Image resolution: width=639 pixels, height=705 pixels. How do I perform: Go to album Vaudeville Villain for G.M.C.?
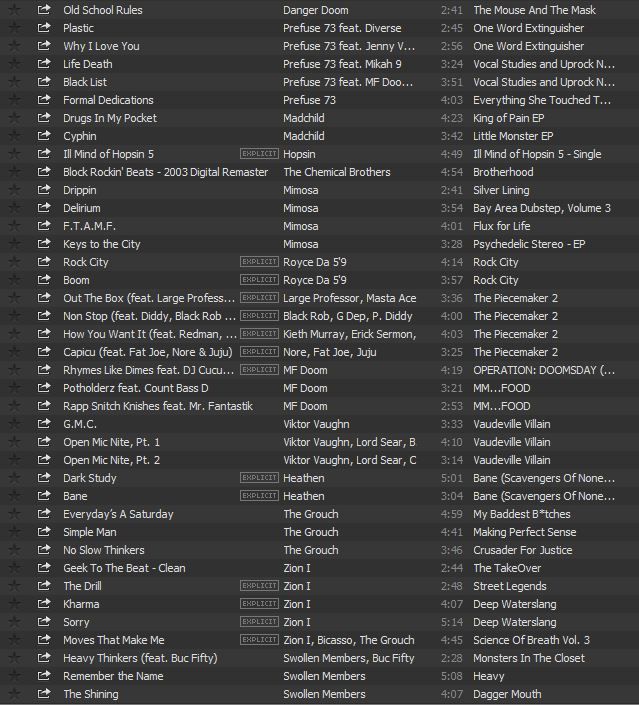point(511,424)
